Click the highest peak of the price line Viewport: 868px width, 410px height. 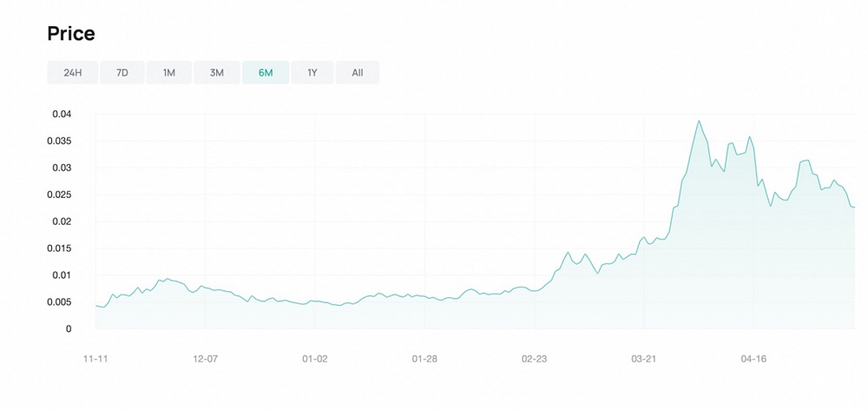pyautogui.click(x=699, y=121)
